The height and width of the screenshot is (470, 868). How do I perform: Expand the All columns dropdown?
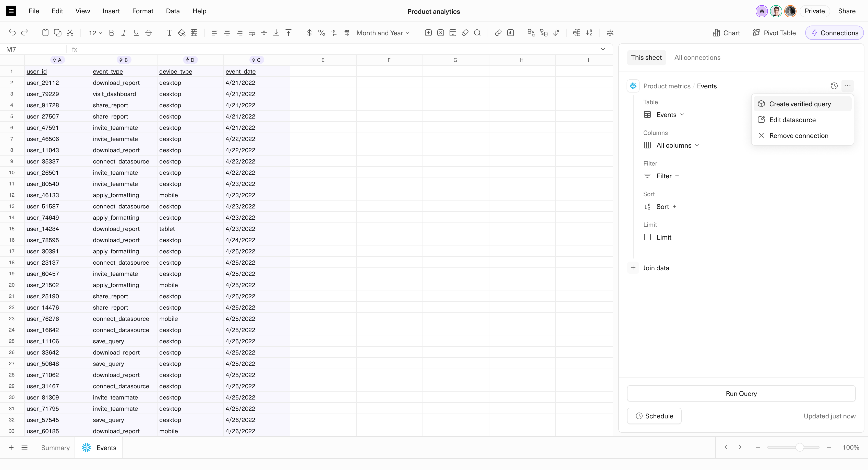677,145
